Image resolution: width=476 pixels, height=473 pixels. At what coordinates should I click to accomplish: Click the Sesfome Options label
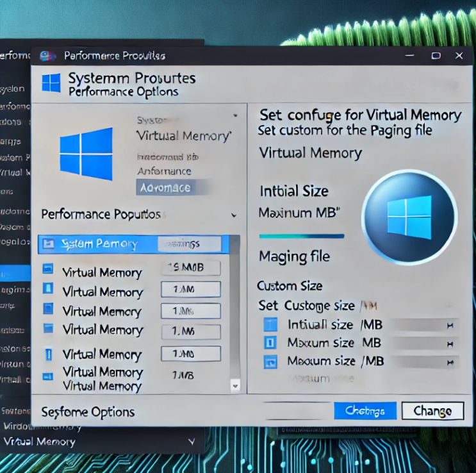[88, 412]
